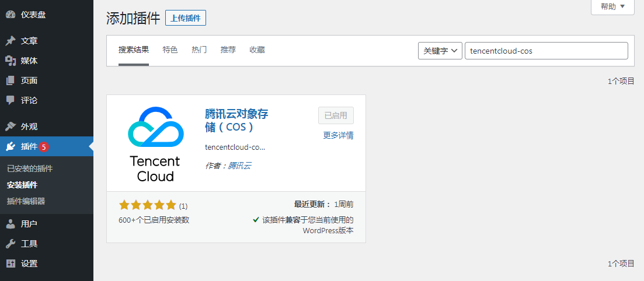Expand the 帮助 help panel
644x281 pixels.
[x=612, y=6]
